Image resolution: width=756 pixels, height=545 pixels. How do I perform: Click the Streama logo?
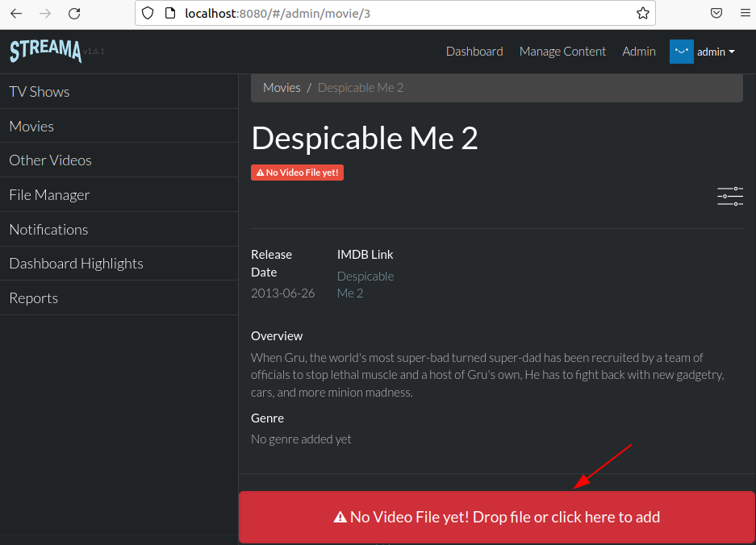point(46,51)
